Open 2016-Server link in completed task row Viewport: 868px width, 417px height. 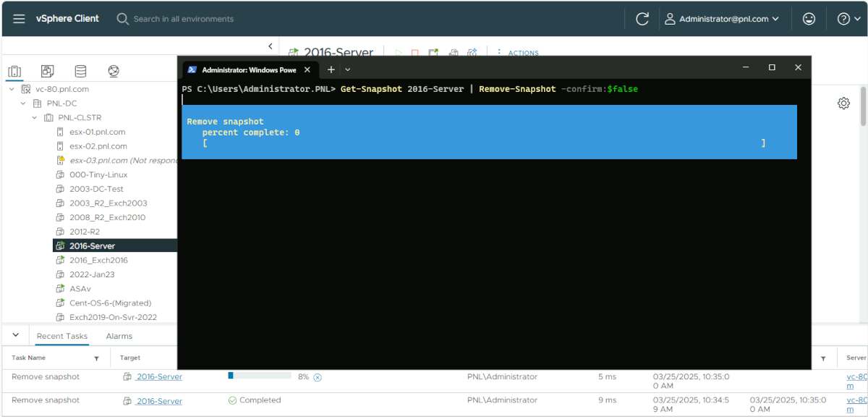tap(159, 401)
